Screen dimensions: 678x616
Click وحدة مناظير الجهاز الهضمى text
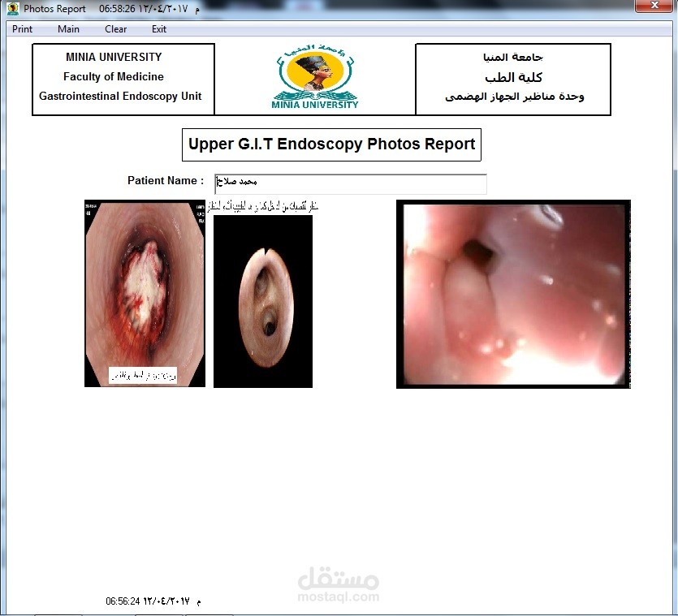(515, 97)
